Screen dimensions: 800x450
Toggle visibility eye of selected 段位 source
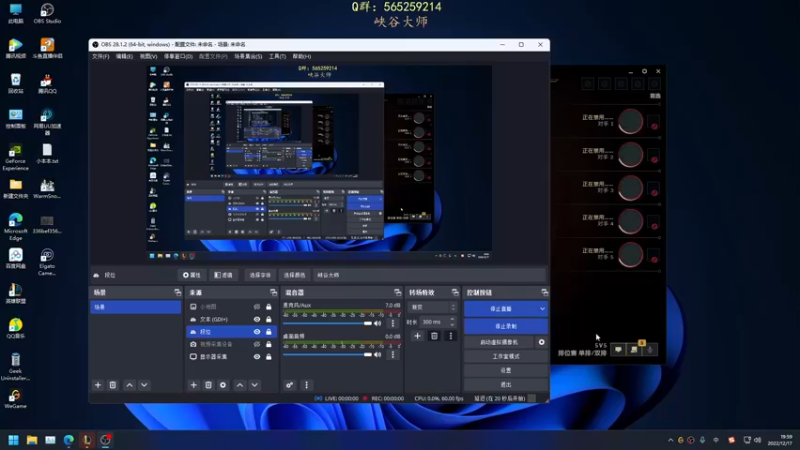257,332
